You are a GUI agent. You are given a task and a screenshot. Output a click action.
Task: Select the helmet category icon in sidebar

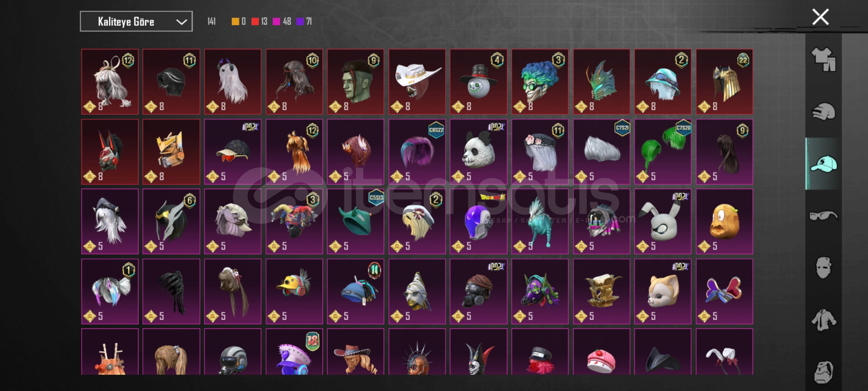click(x=824, y=112)
